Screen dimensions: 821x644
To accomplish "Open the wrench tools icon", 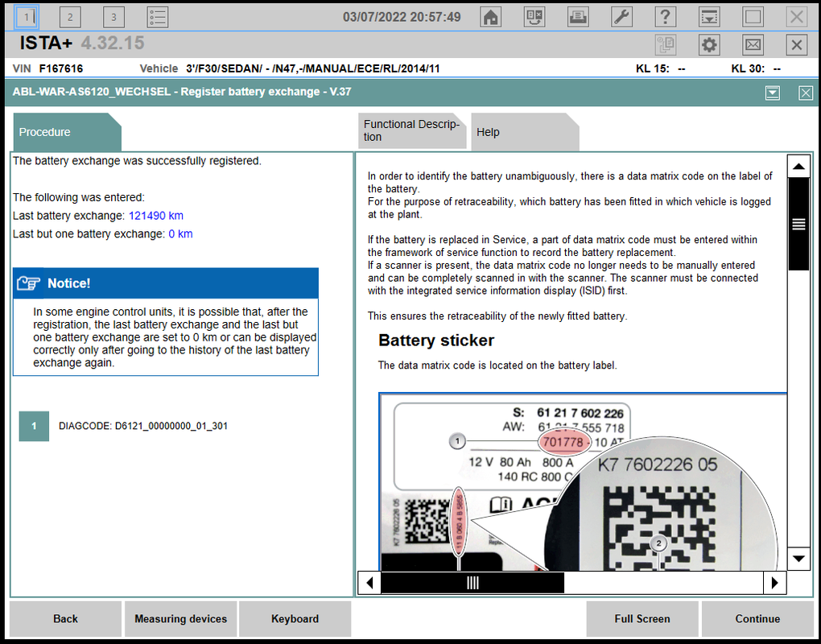I will click(x=621, y=17).
